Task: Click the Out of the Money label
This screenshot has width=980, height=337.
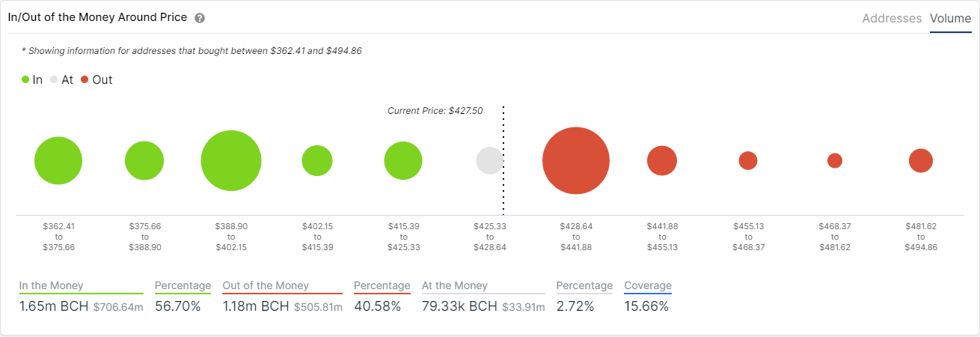Action: pos(266,285)
